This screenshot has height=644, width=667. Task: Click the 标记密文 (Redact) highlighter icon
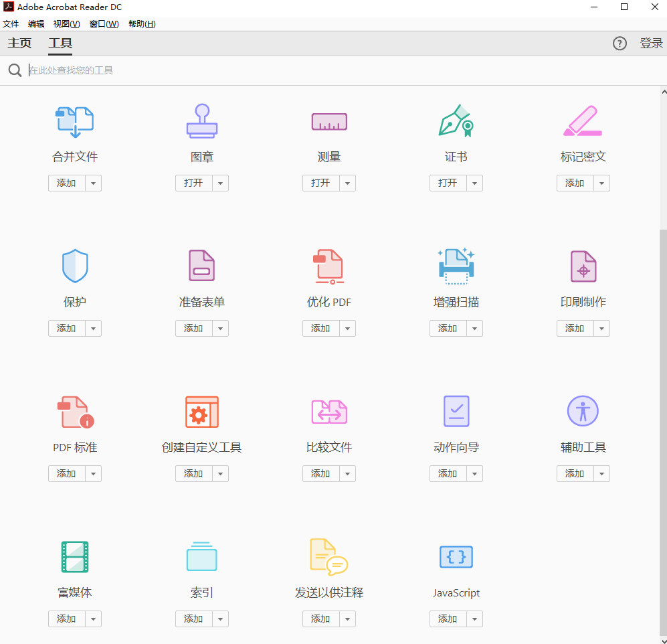(x=583, y=121)
